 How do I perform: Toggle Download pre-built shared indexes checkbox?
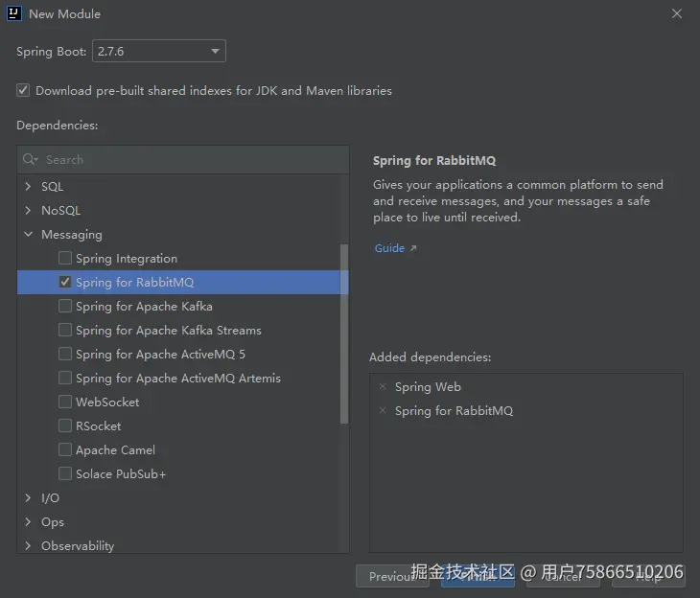(x=23, y=91)
